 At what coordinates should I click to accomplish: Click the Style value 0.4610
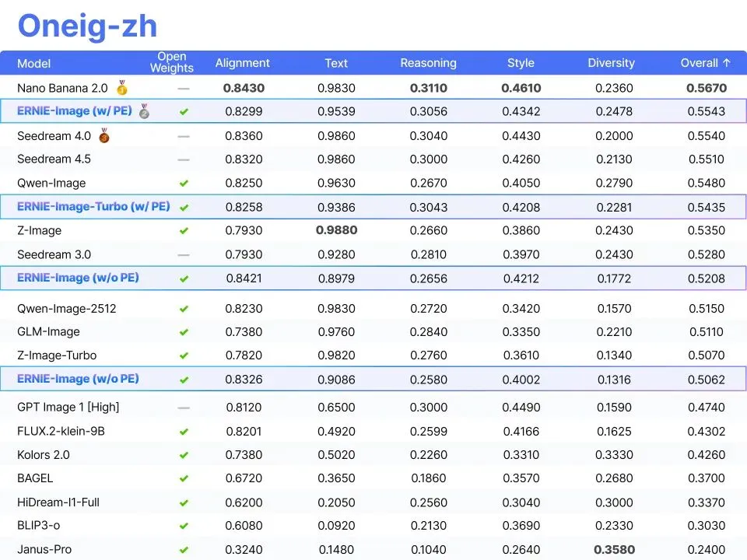[x=521, y=88]
